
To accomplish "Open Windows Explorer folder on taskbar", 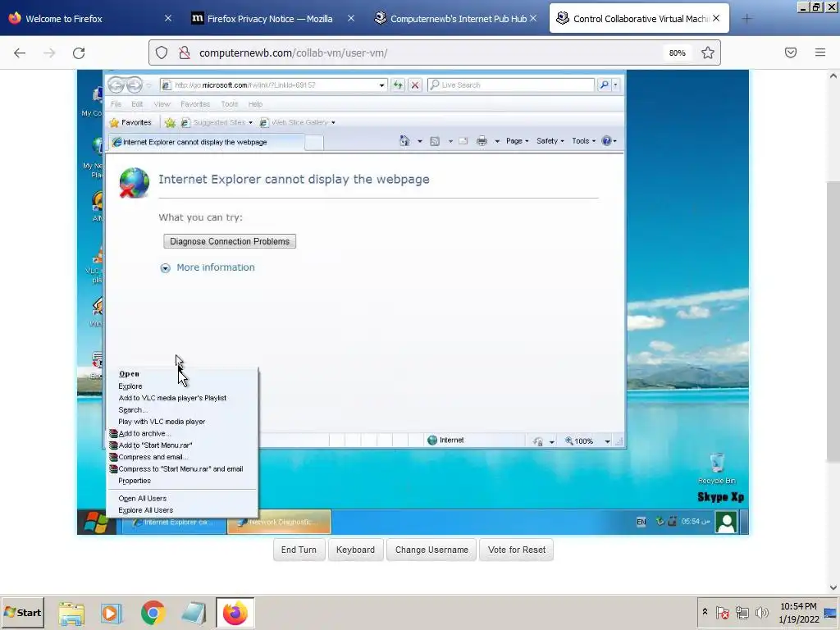I will click(x=71, y=612).
